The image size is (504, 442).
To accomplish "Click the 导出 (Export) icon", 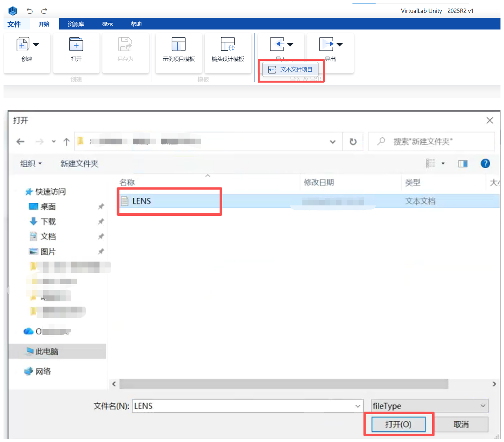I will (x=326, y=44).
